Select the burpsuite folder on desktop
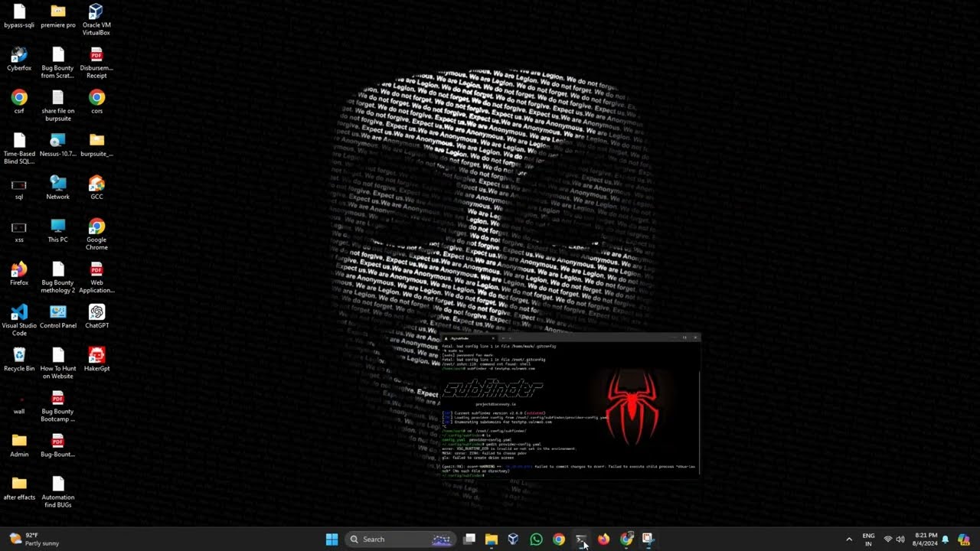This screenshot has width=980, height=551. 96,145
